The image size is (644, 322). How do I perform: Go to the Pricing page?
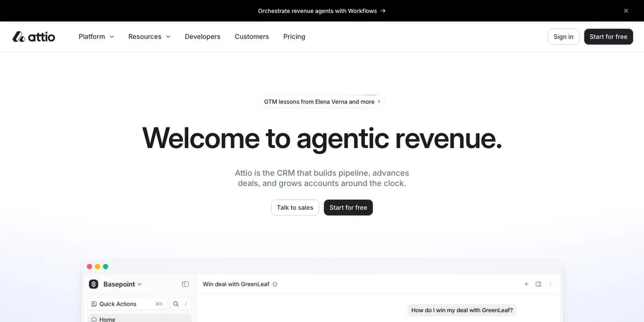point(294,36)
